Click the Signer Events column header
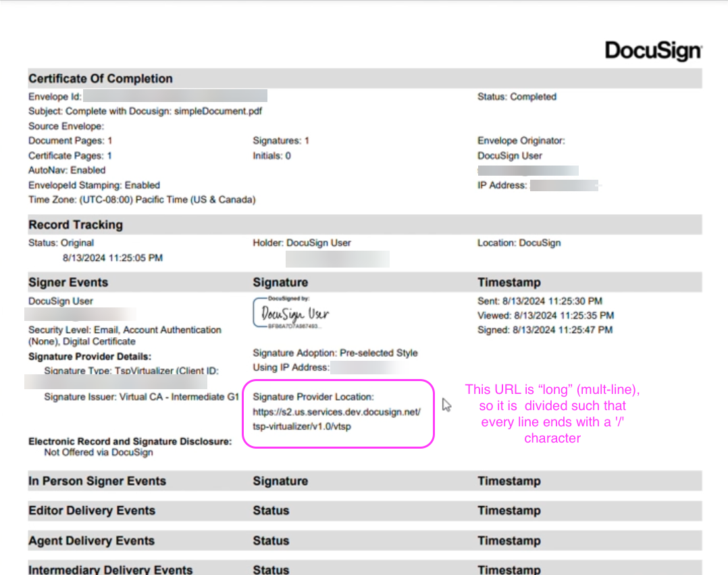728x575 pixels. coord(68,282)
